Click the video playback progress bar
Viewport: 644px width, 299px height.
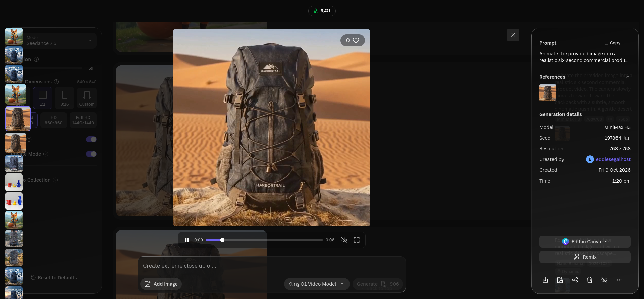(x=264, y=240)
